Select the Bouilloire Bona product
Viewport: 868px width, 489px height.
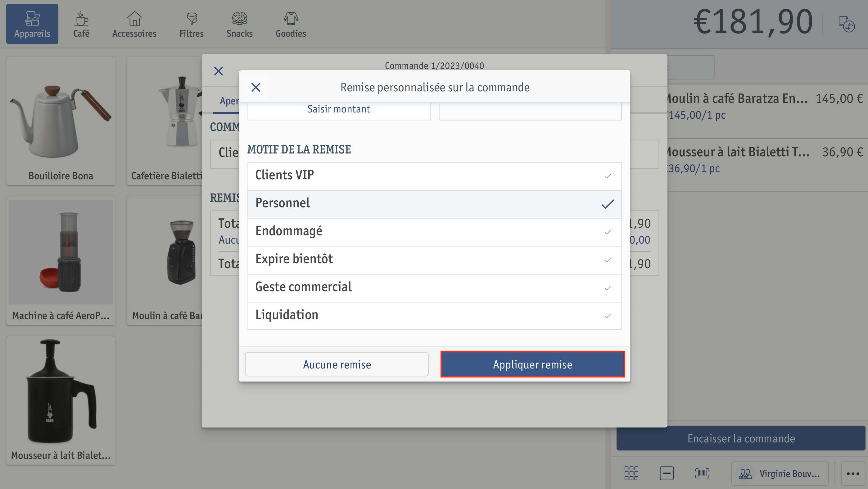pos(61,121)
